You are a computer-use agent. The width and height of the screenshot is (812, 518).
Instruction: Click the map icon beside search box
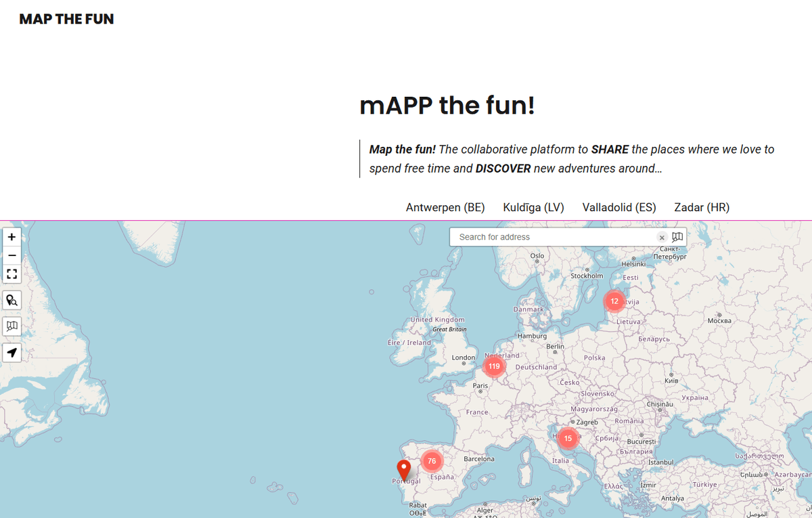677,237
